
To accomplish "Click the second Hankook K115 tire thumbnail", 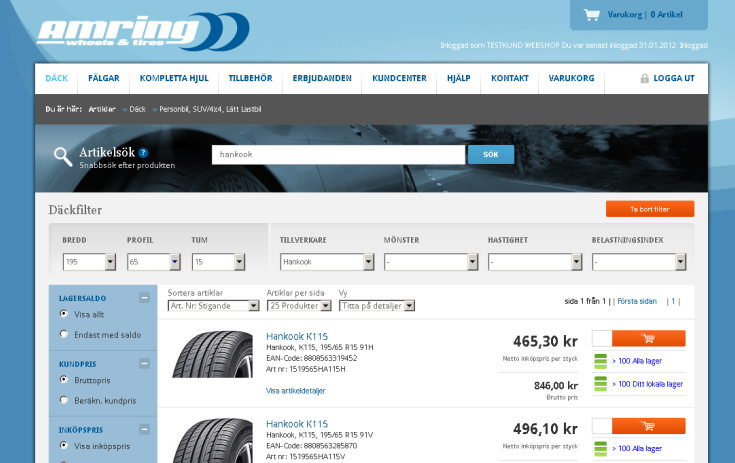I will 212,441.
